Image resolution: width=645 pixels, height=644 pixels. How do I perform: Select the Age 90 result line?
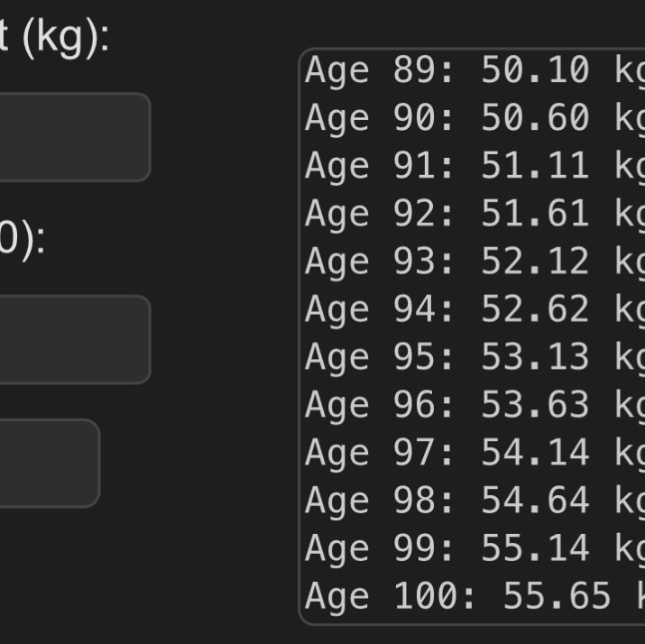[x=474, y=118]
